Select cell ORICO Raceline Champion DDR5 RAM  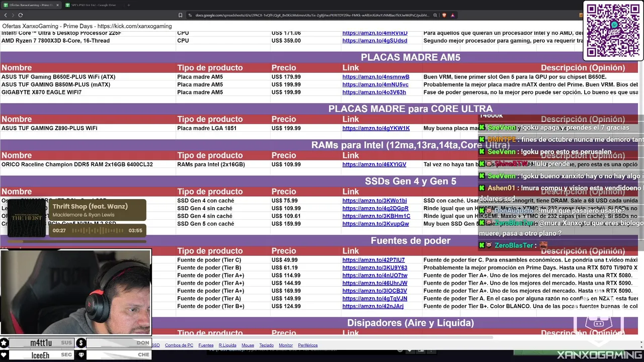88,164
